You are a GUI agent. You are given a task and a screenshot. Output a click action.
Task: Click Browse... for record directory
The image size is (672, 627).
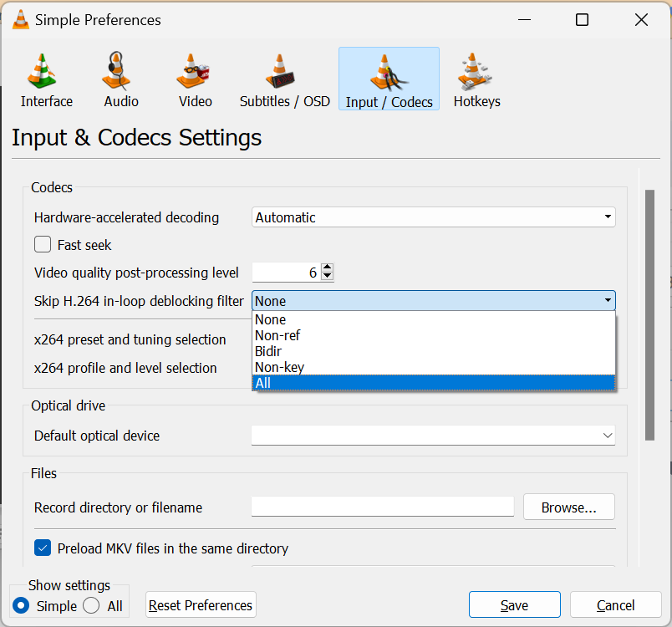[x=568, y=507]
